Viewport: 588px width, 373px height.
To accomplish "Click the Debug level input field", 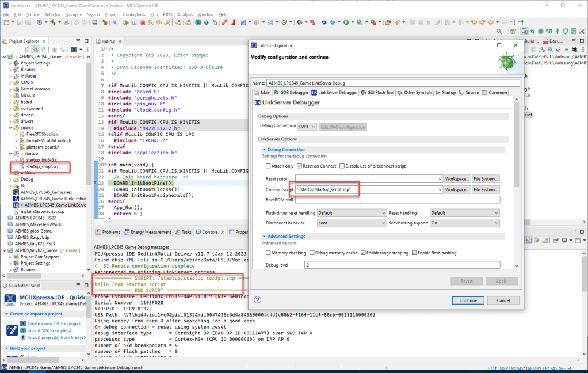I will [403, 265].
